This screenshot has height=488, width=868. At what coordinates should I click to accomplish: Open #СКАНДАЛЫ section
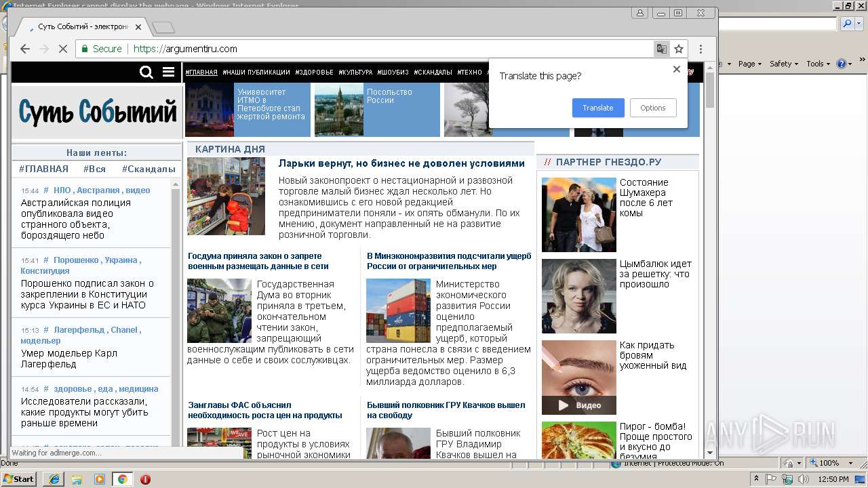[x=433, y=72]
